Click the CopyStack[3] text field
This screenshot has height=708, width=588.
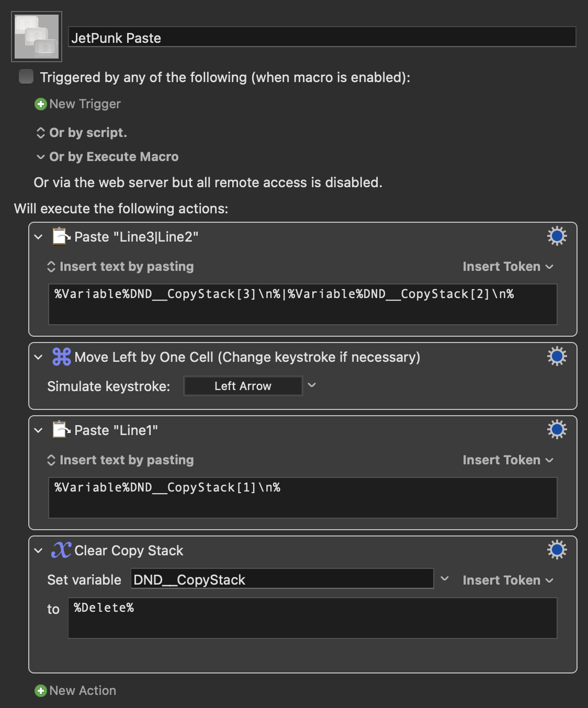tap(302, 304)
